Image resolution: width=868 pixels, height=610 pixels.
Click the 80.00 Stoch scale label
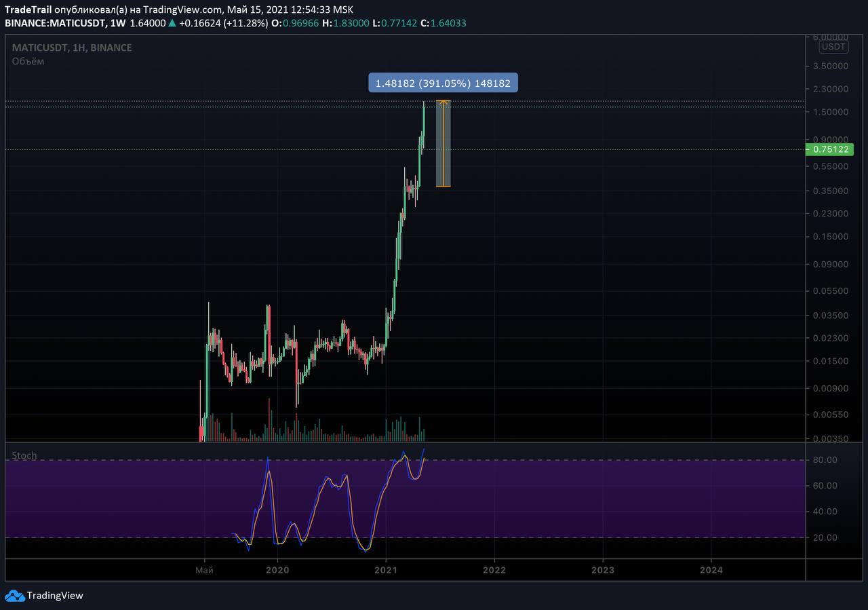point(825,460)
